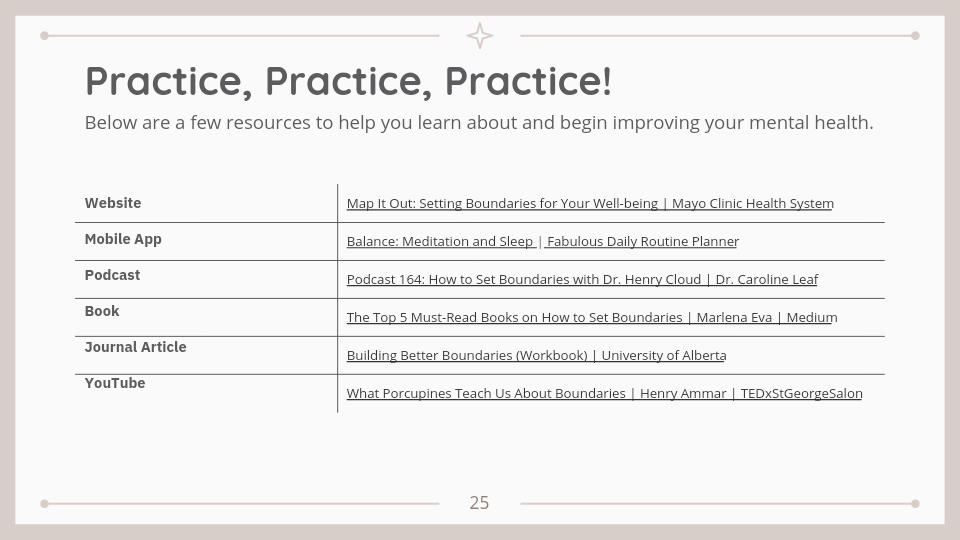Select the Mobile App row label

point(123,239)
